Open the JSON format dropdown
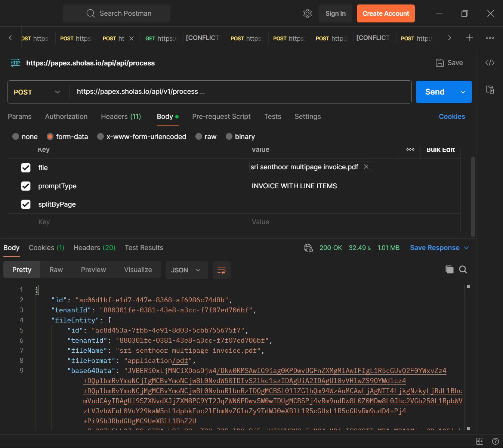The width and height of the screenshot is (503, 448). [186, 270]
